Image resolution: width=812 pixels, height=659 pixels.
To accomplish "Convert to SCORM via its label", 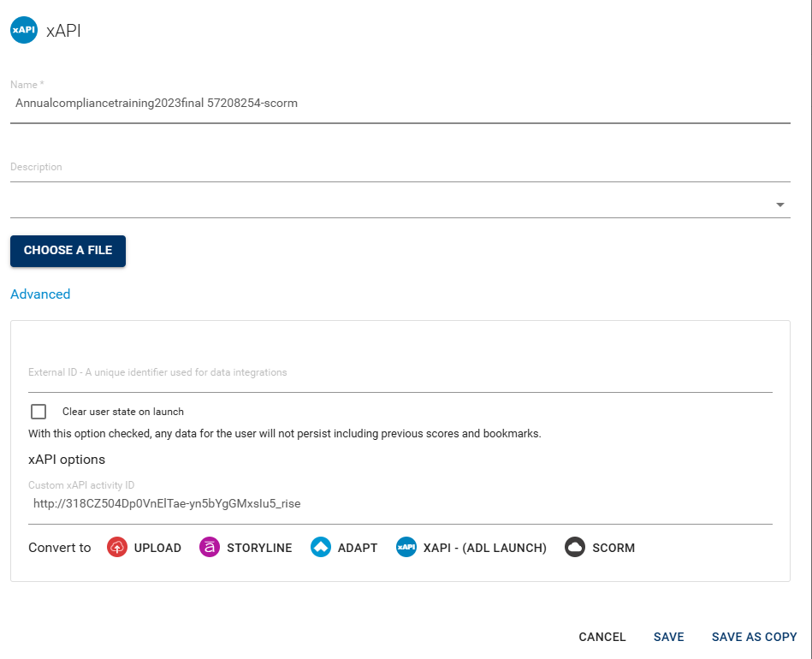I will pyautogui.click(x=613, y=548).
